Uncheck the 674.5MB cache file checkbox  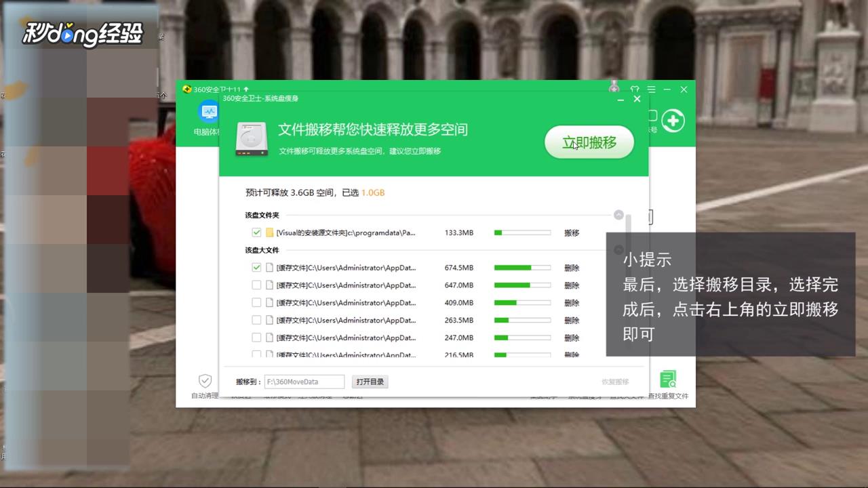tap(256, 268)
